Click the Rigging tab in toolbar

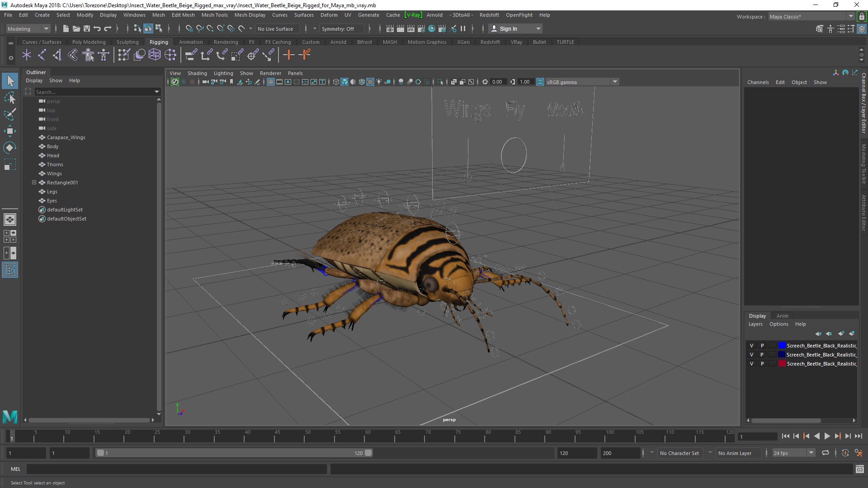159,42
